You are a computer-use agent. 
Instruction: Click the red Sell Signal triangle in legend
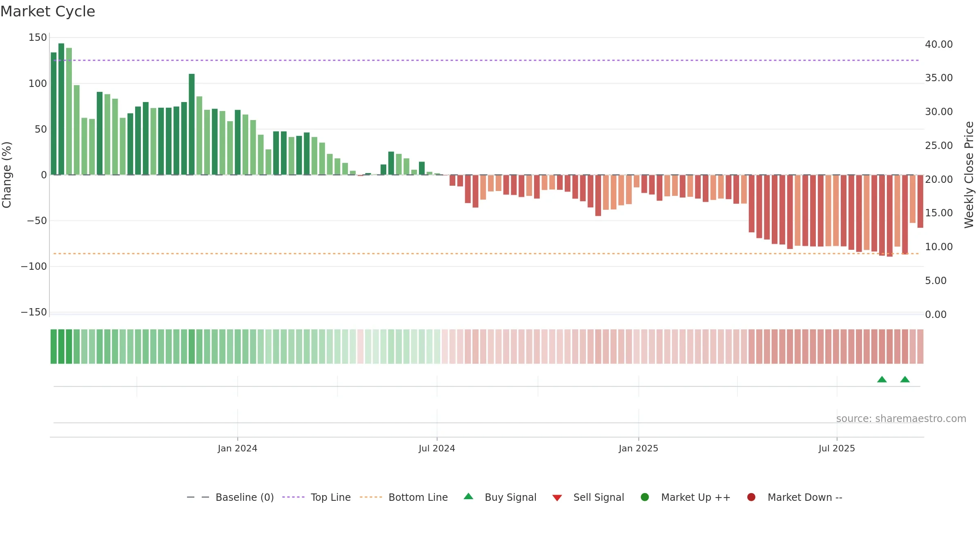click(557, 498)
